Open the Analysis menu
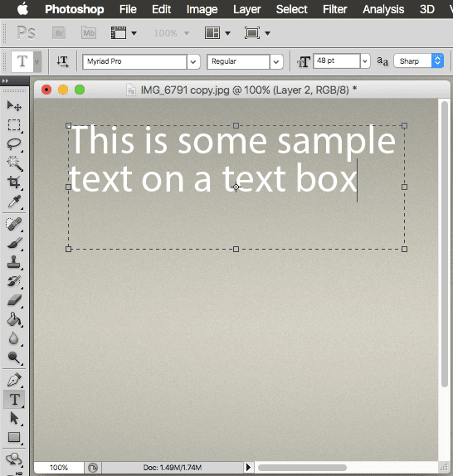This screenshot has height=476, width=453. click(x=383, y=9)
